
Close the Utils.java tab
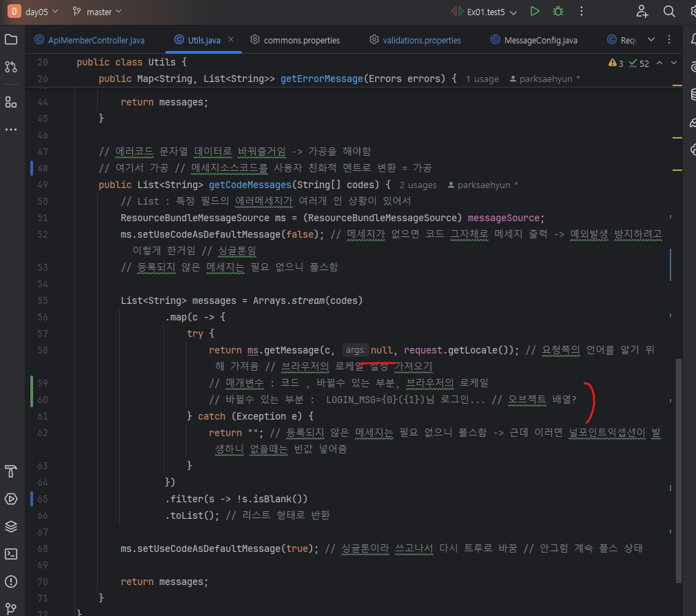(x=231, y=39)
